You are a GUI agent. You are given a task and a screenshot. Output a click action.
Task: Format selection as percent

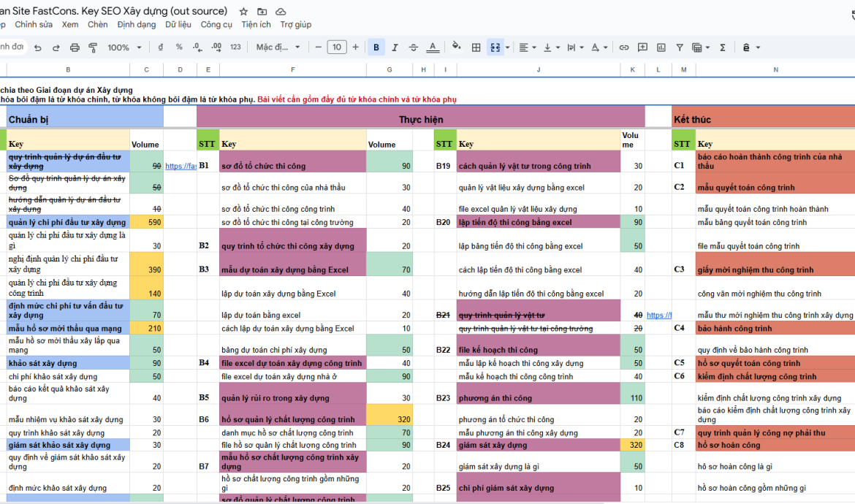click(179, 47)
